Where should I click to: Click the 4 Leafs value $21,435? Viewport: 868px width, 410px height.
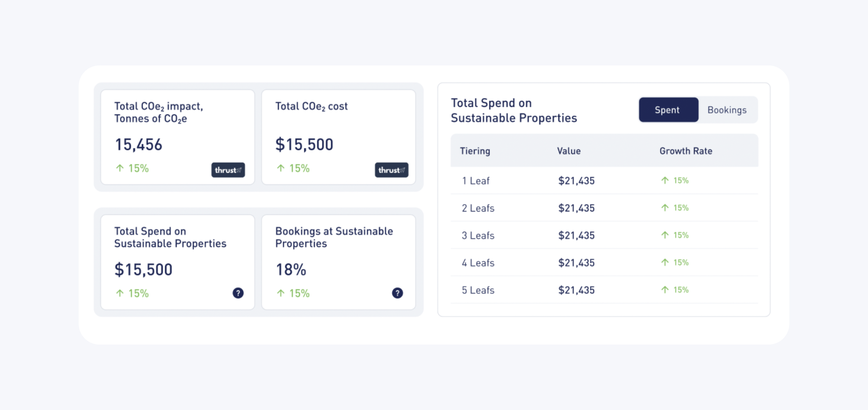576,263
